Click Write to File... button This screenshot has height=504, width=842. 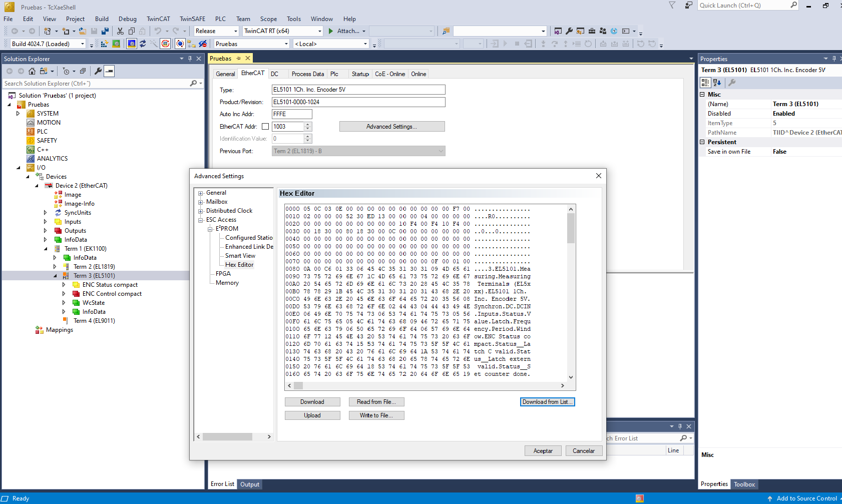tap(376, 415)
